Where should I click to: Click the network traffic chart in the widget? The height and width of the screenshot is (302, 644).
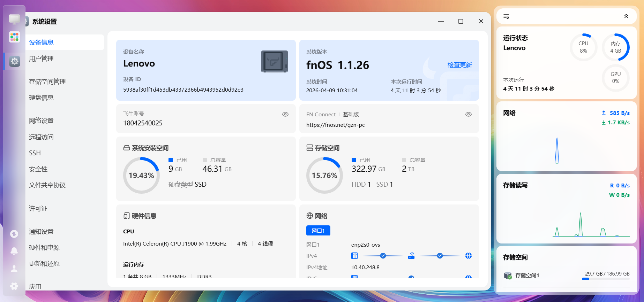click(591, 150)
